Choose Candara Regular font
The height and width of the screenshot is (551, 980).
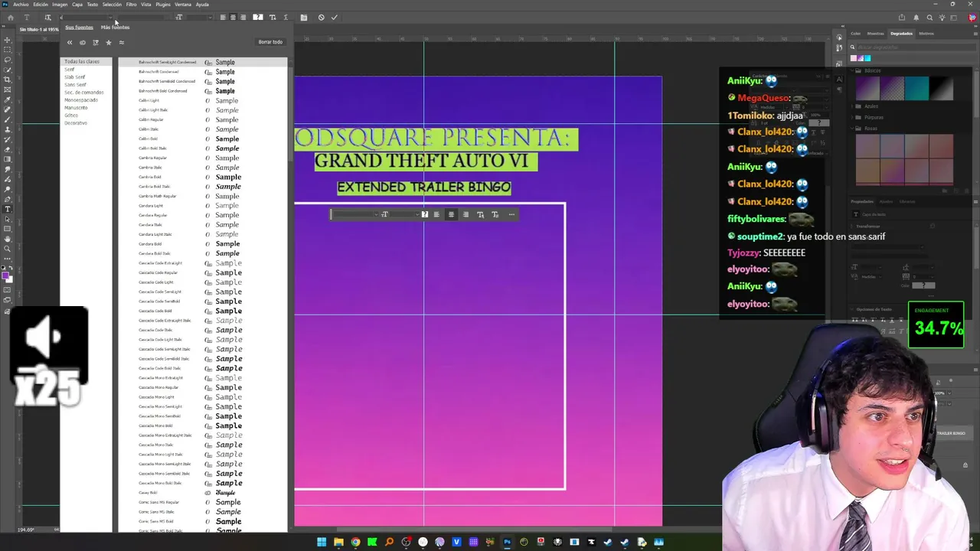[203, 215]
